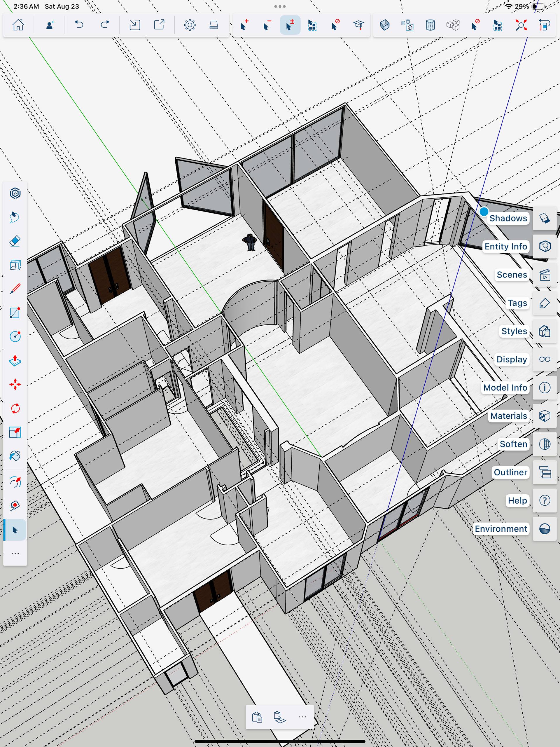The image size is (560, 747).
Task: Click the Zoom Extents icon
Action: 521,25
